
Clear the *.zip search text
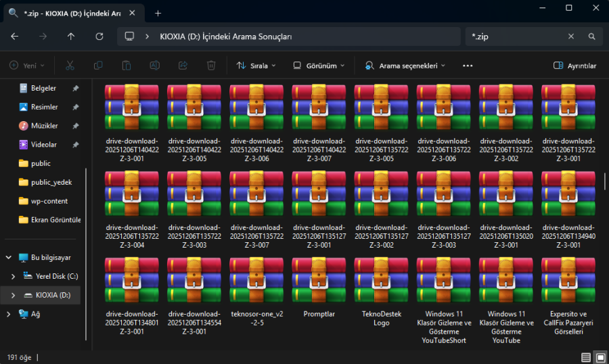click(x=571, y=37)
